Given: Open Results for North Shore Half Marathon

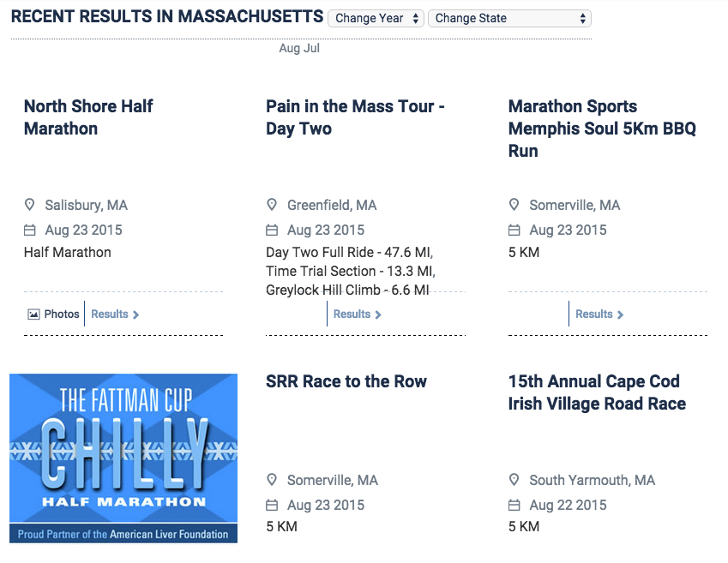Looking at the screenshot, I should 115,314.
